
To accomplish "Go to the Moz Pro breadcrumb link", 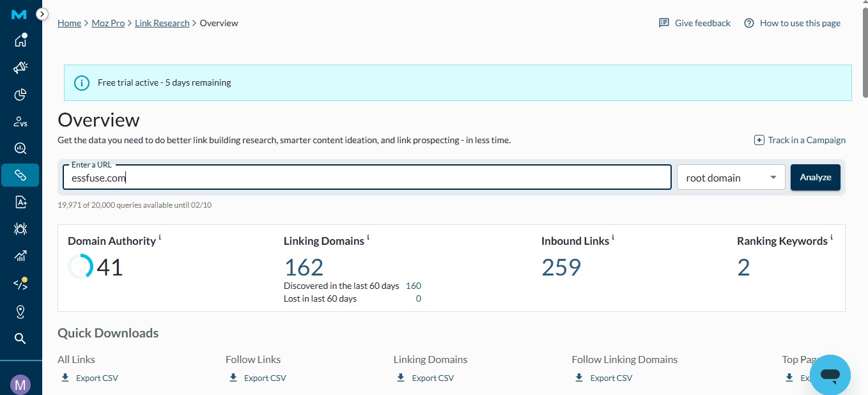I will (x=108, y=23).
